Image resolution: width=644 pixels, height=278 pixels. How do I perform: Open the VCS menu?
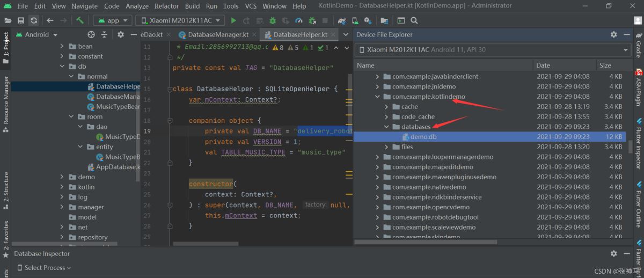(251, 6)
